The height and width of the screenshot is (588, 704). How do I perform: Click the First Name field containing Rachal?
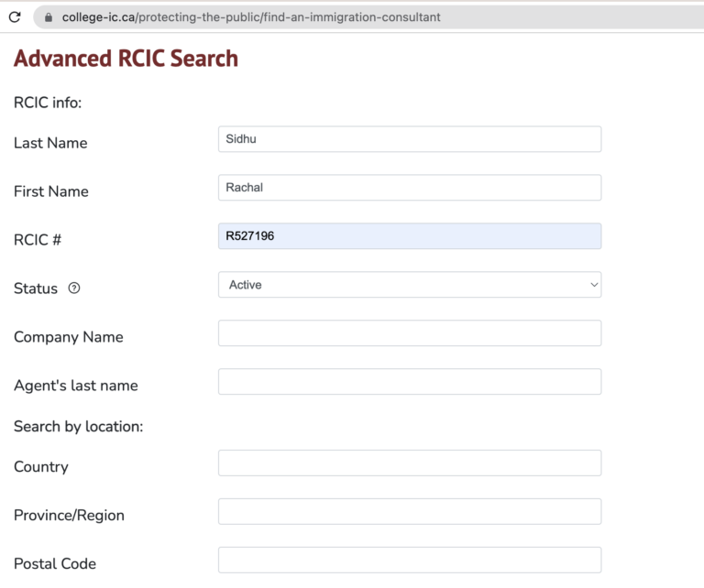(409, 188)
